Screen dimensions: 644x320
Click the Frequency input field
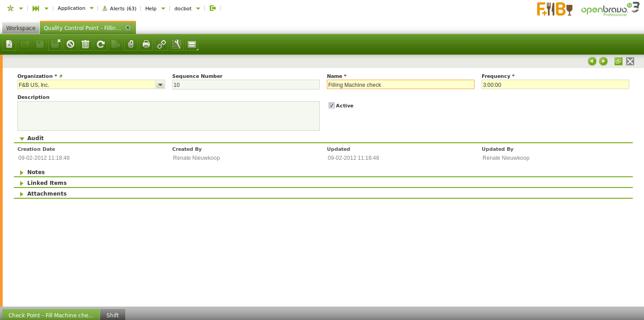(x=555, y=85)
